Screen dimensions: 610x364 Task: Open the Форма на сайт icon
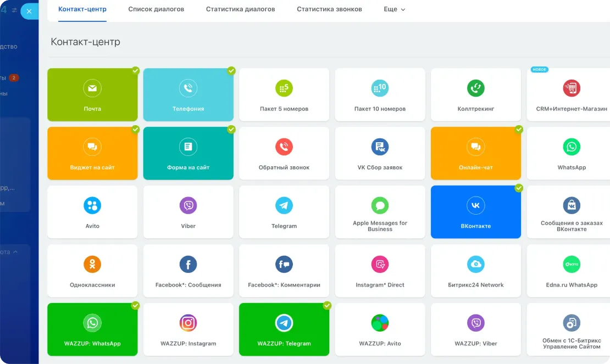point(188,147)
